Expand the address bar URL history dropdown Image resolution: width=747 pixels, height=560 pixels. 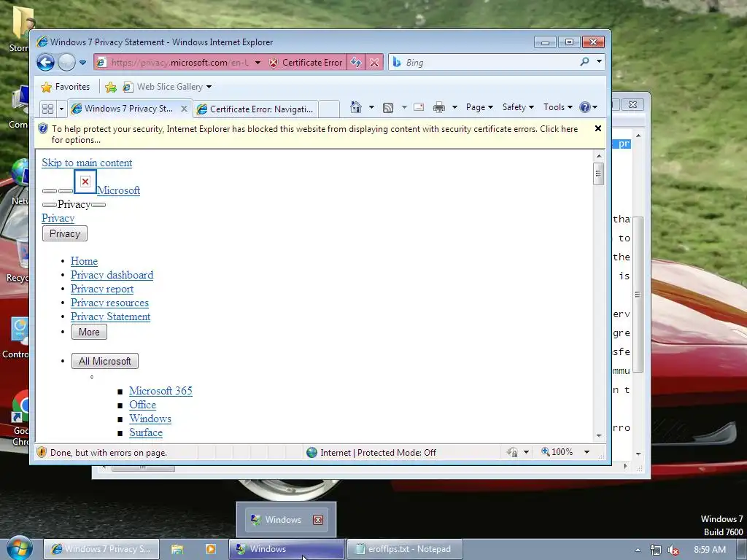(258, 63)
